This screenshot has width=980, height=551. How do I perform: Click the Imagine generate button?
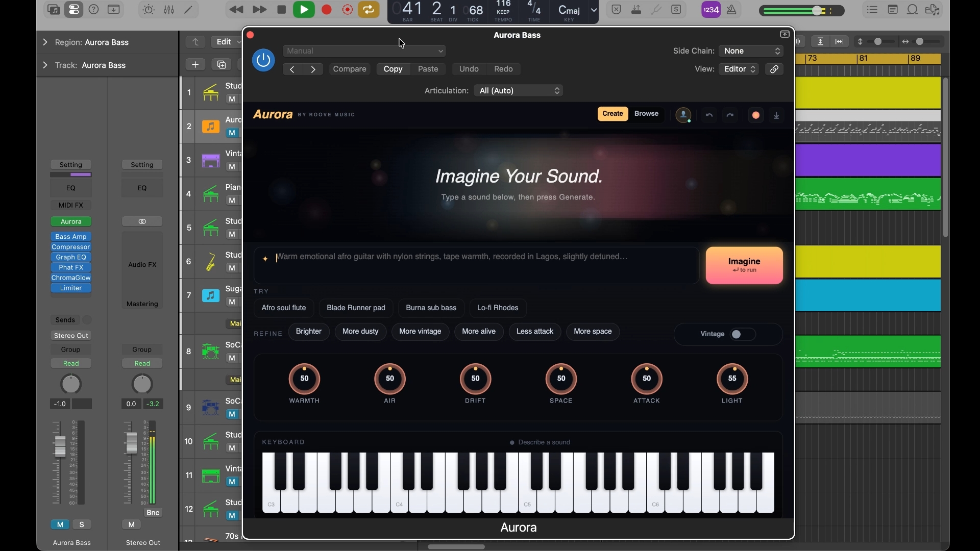[745, 266]
